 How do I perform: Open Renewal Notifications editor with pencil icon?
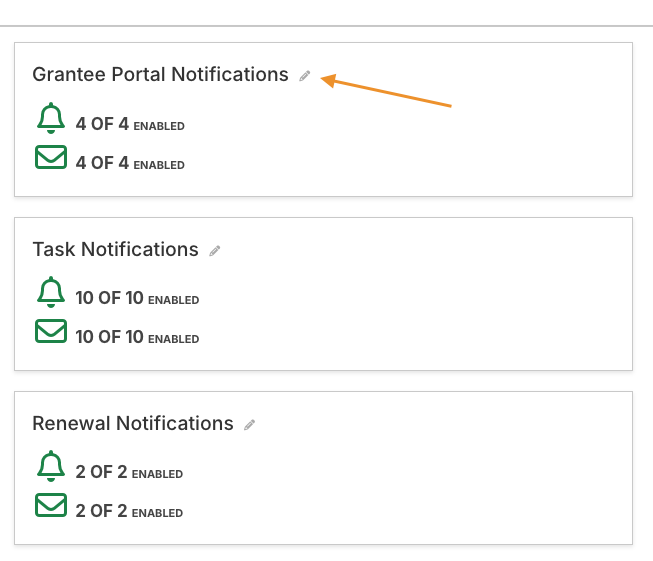[250, 425]
